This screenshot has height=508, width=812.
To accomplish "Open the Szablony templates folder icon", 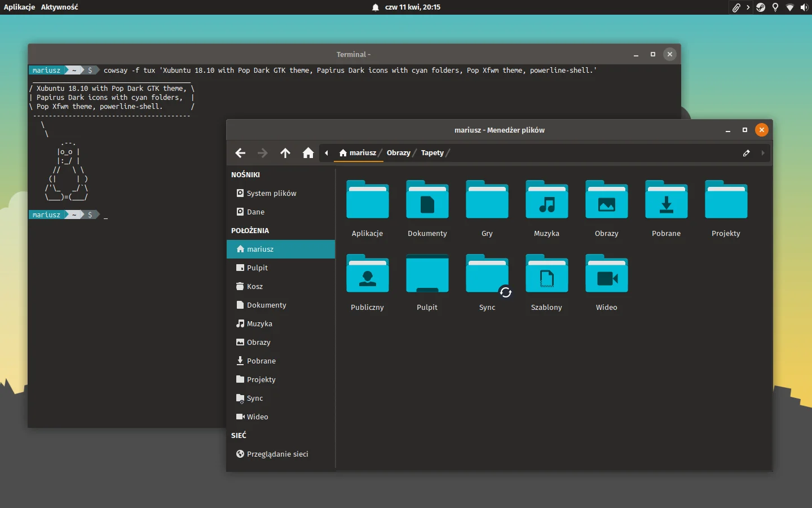I will pyautogui.click(x=547, y=273).
